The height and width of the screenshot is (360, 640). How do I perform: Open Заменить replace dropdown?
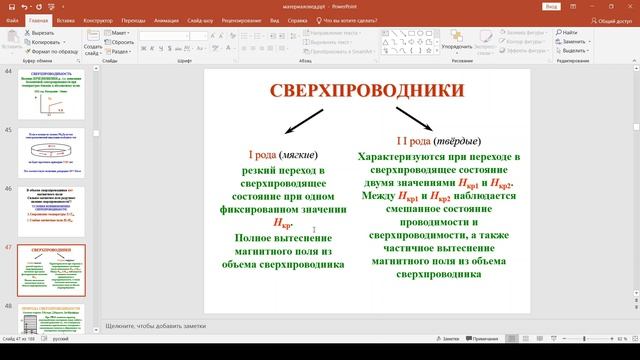(x=573, y=42)
